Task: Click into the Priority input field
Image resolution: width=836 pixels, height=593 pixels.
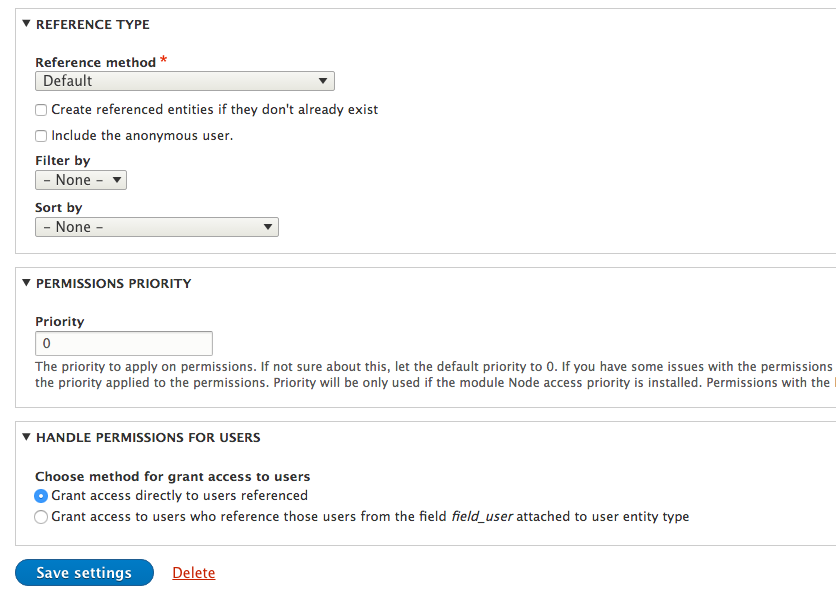Action: pos(124,343)
